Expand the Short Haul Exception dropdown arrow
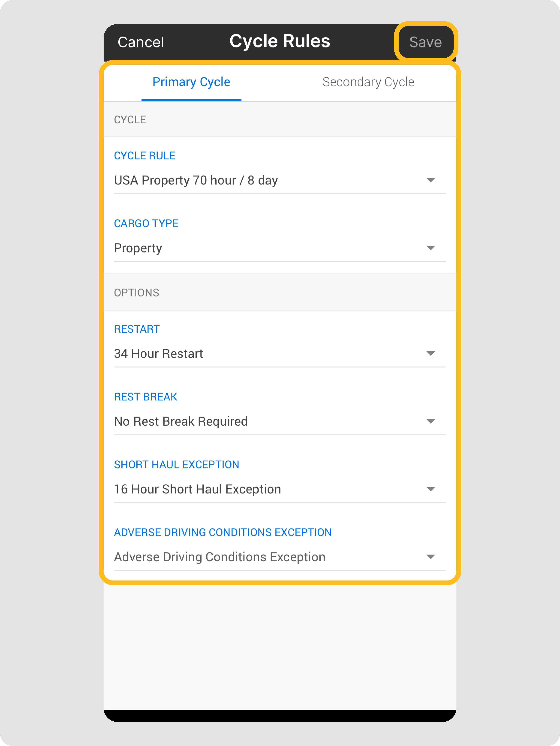 click(430, 489)
